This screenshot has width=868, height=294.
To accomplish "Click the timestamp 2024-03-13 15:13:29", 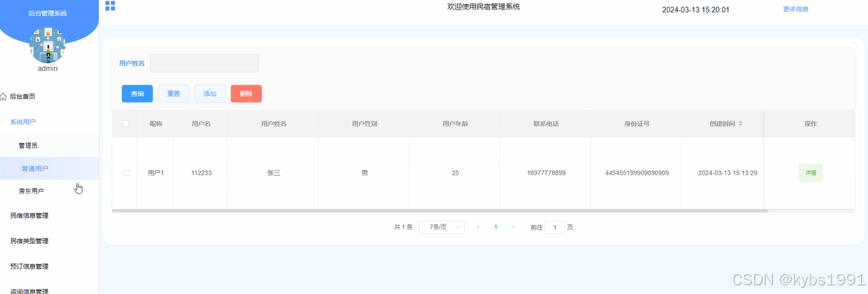I will pyautogui.click(x=728, y=173).
